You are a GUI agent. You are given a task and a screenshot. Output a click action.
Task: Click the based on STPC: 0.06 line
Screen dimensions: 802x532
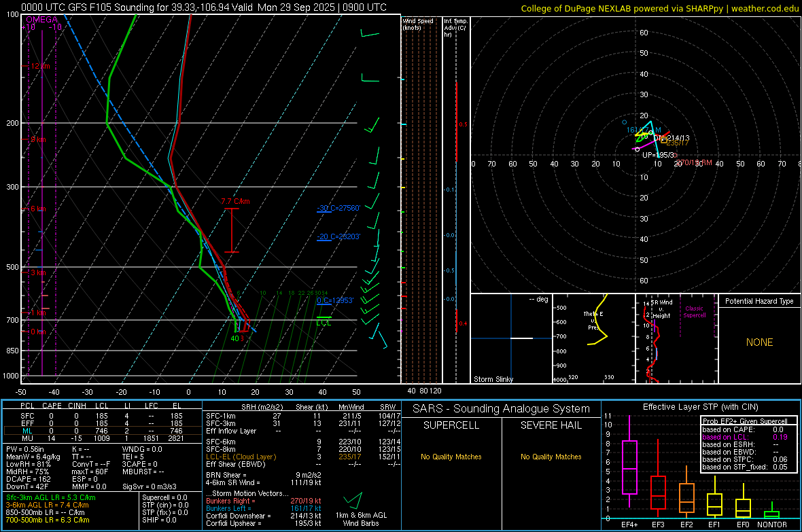pos(745,460)
